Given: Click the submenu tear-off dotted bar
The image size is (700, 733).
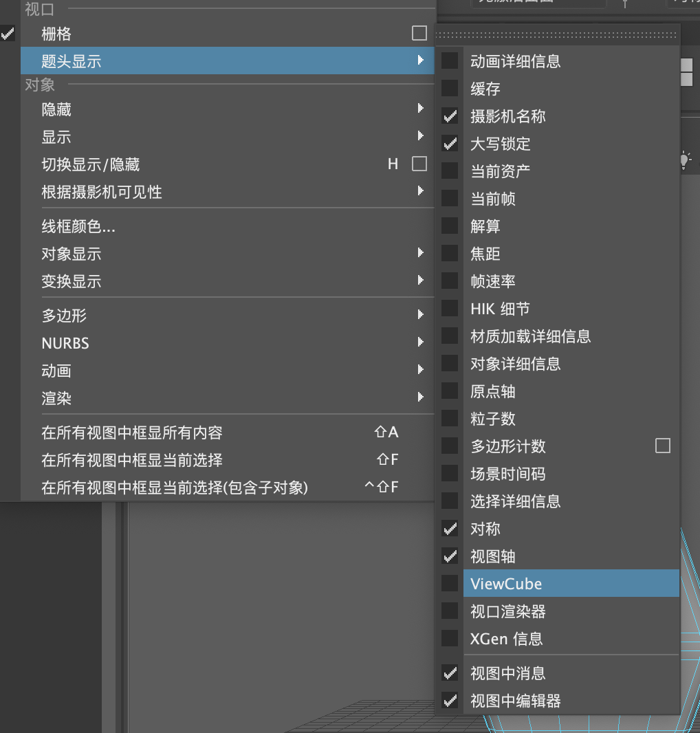Looking at the screenshot, I should tap(556, 34).
